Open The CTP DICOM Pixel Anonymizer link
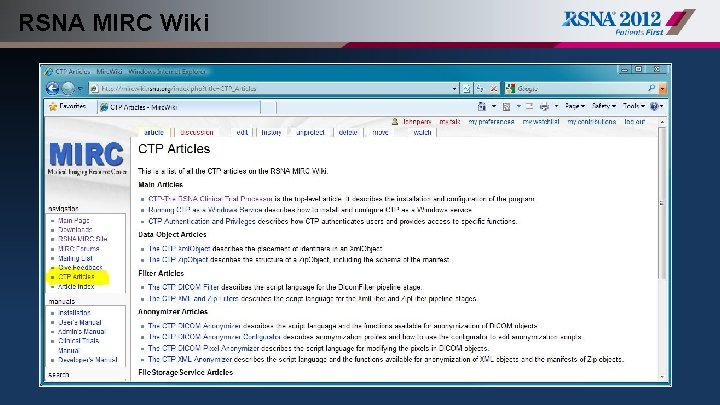 tap(203, 348)
